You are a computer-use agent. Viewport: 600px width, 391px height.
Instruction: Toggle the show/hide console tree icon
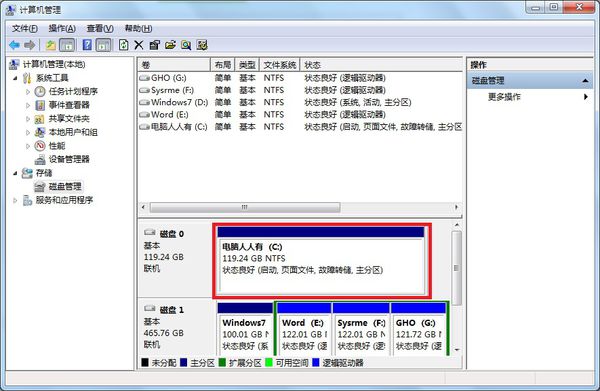67,45
